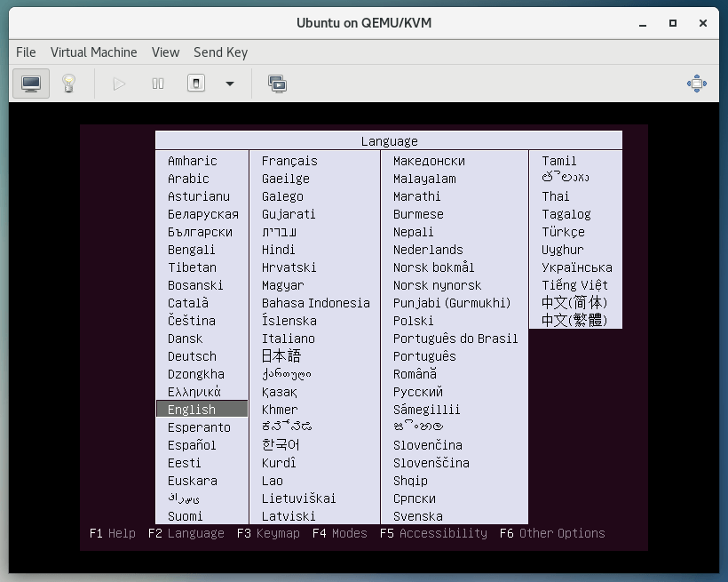Open the Send Key menu
728x582 pixels.
pos(220,52)
